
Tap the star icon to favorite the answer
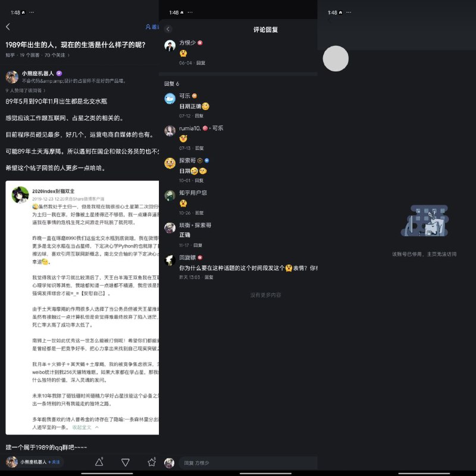pyautogui.click(x=151, y=462)
